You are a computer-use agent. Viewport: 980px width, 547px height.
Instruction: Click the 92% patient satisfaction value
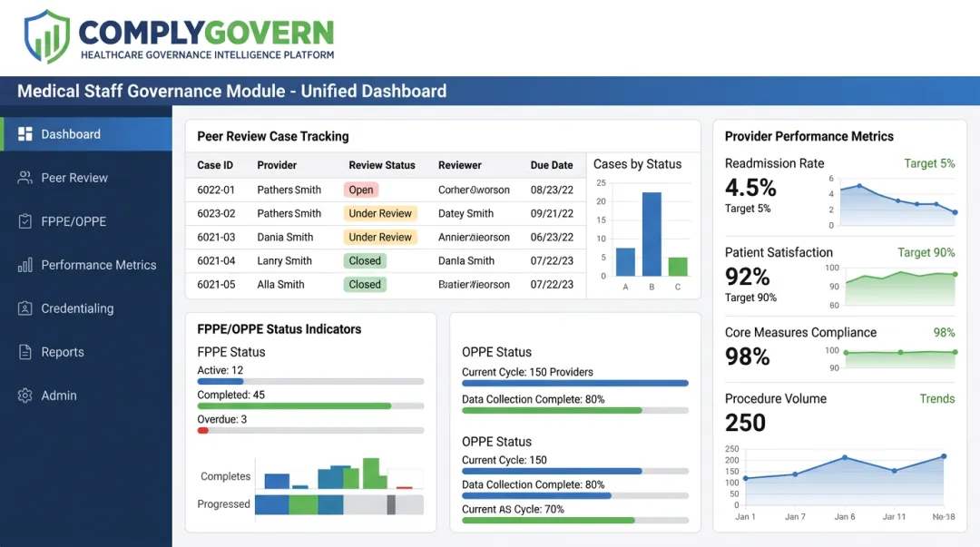(748, 277)
